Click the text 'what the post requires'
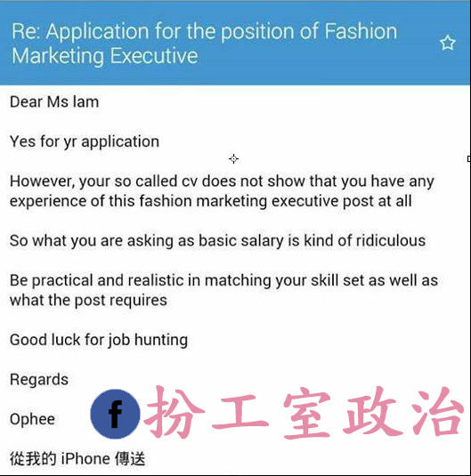This screenshot has height=476, width=471. 88,301
